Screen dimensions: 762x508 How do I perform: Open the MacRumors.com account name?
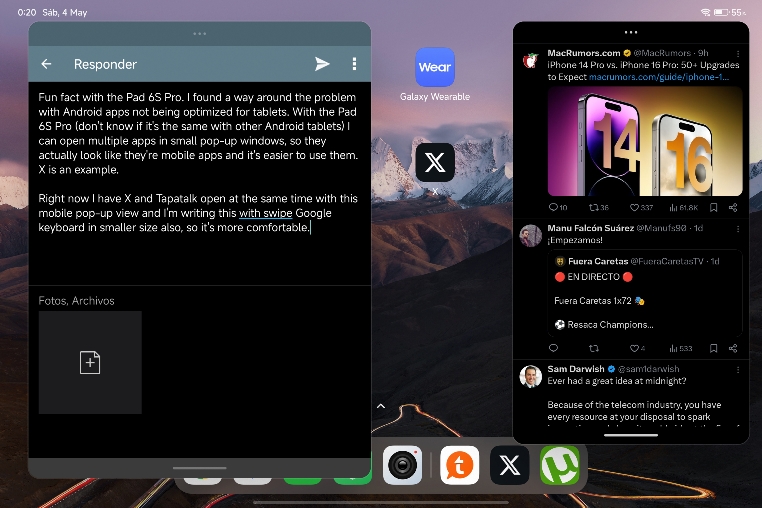(584, 53)
